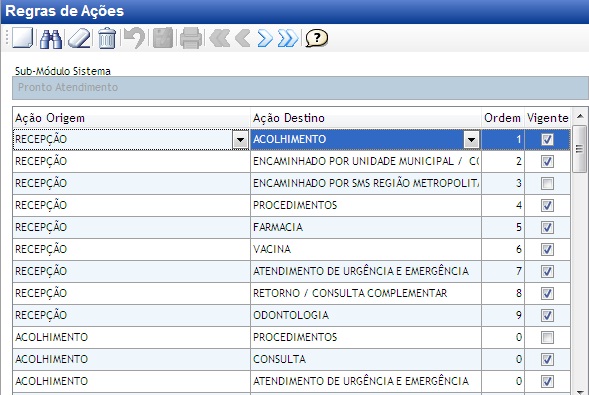Screen dimensions: 589x395
Task: Click the Vigente column header
Action: [547, 118]
